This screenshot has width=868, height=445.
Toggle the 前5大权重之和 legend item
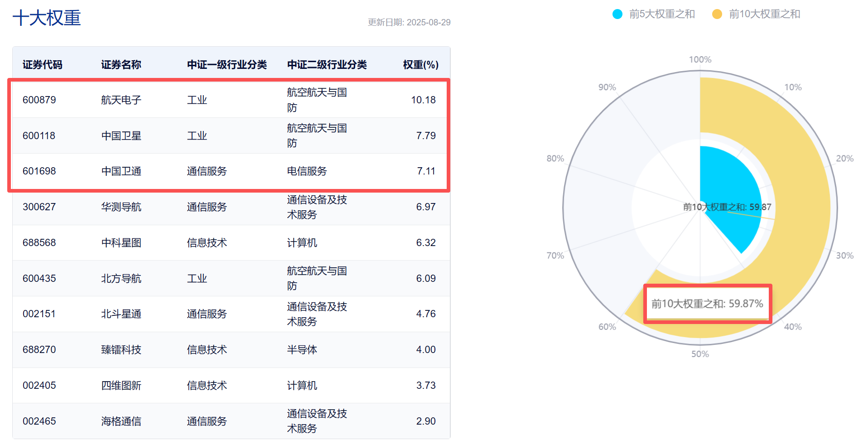click(x=654, y=14)
